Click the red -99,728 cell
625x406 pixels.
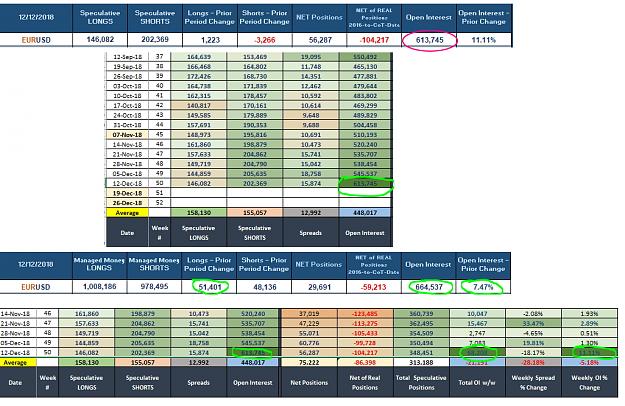click(x=365, y=343)
